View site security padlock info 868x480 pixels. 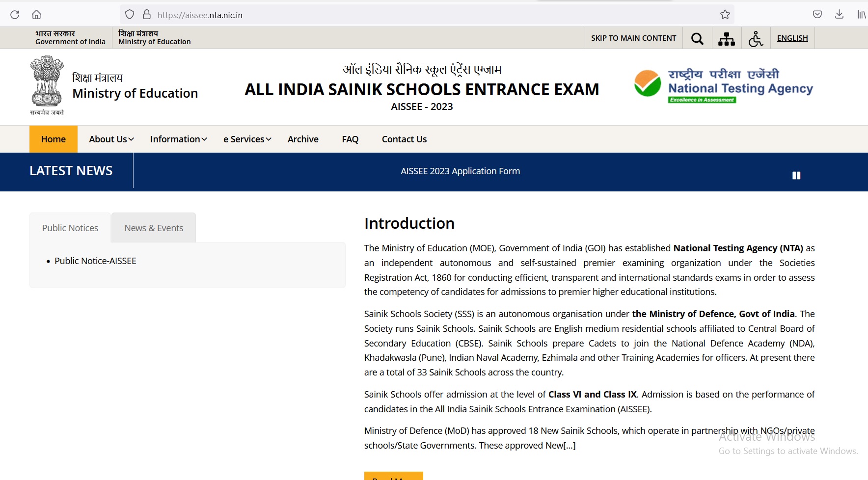coord(146,15)
